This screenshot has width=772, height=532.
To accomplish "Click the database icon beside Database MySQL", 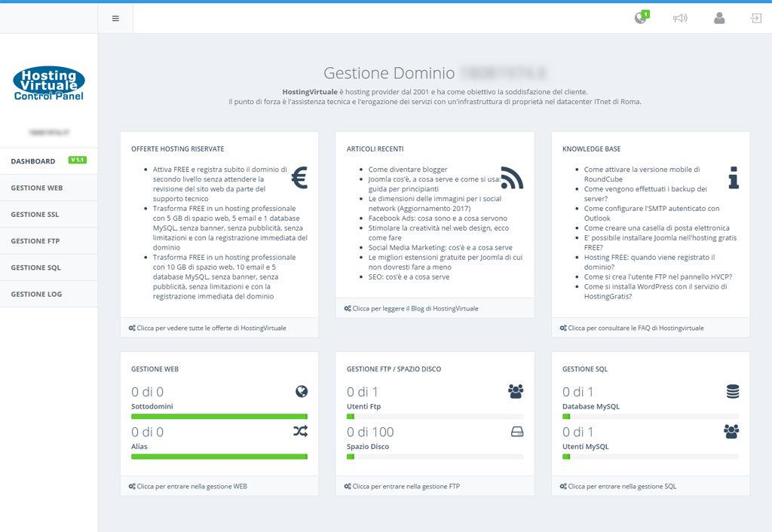I will coord(733,391).
